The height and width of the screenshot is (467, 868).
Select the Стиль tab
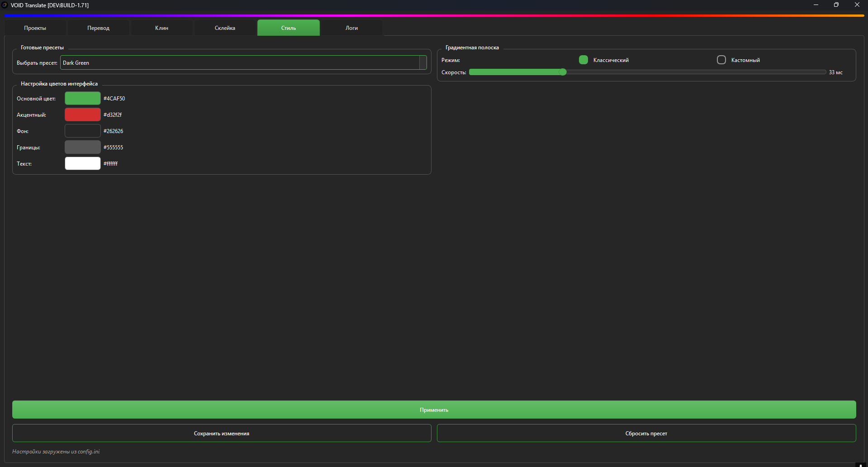click(x=289, y=28)
